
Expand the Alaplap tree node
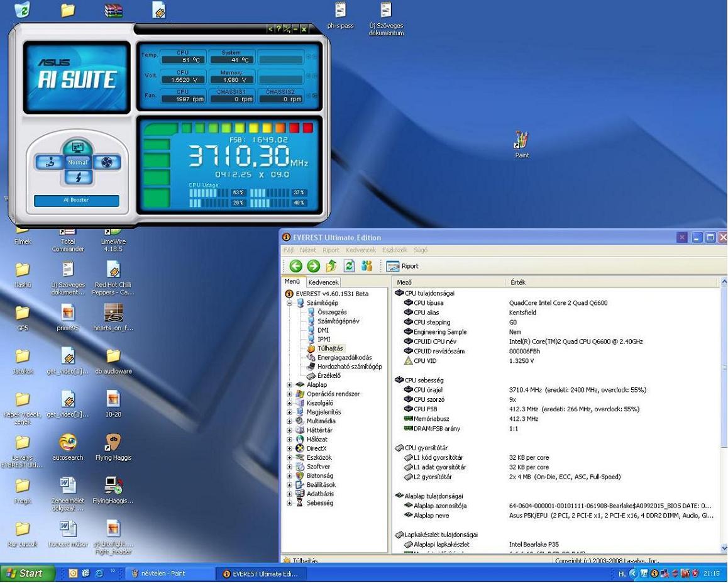coord(289,385)
